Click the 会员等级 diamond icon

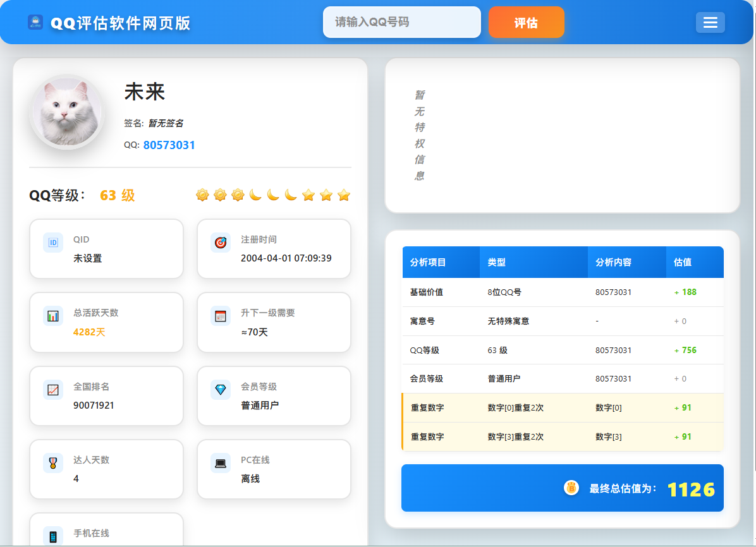tap(221, 390)
